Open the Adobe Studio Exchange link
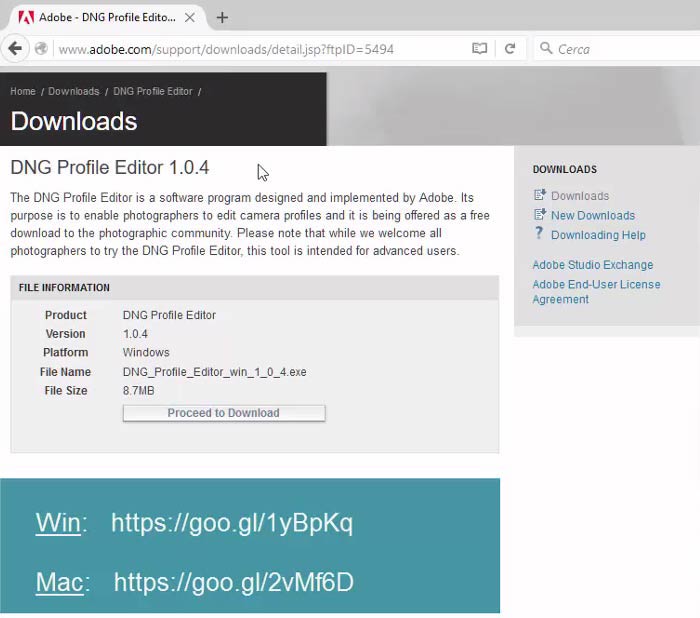 click(592, 265)
